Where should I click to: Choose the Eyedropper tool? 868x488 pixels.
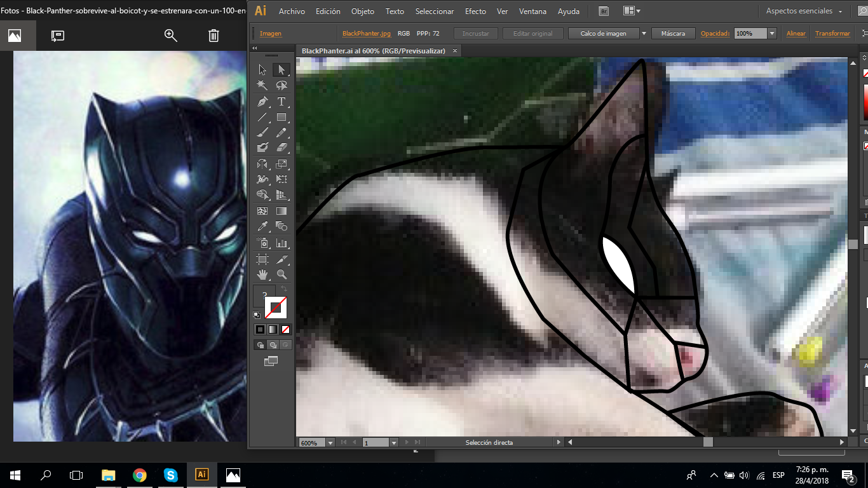click(262, 226)
